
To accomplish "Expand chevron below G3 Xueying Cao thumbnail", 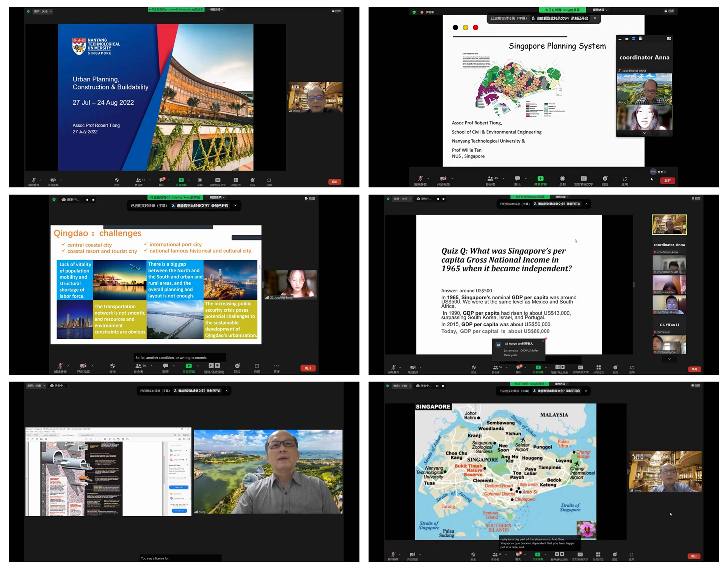I will coord(669,359).
